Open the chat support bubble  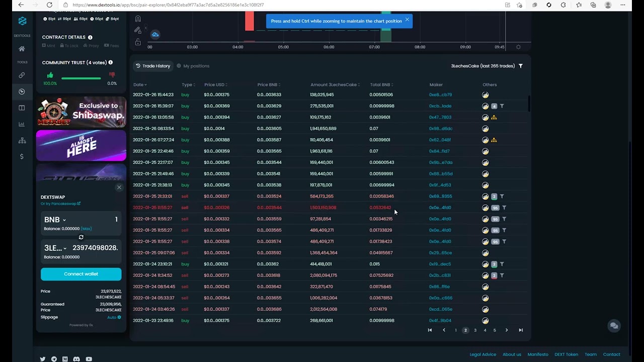(x=614, y=326)
